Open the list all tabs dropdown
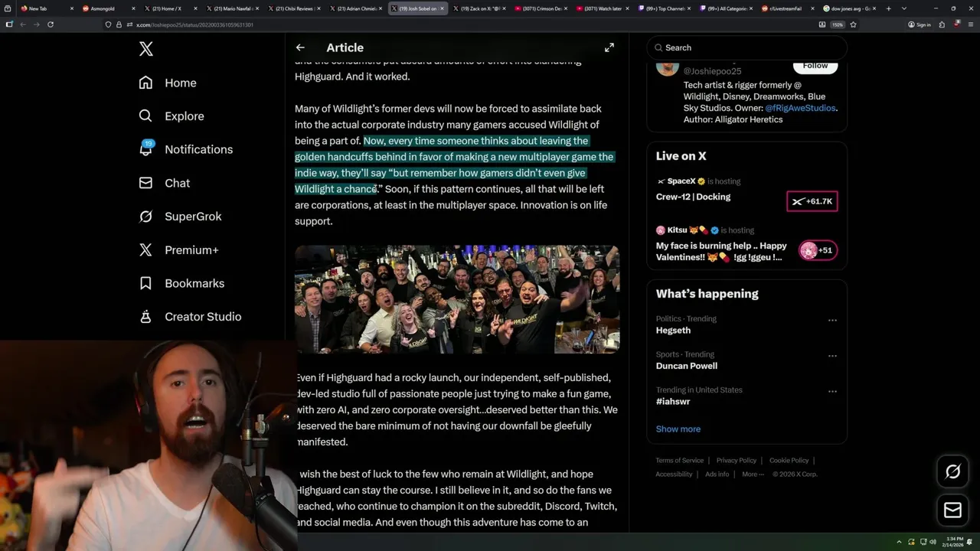The image size is (980, 551). pyautogui.click(x=904, y=8)
